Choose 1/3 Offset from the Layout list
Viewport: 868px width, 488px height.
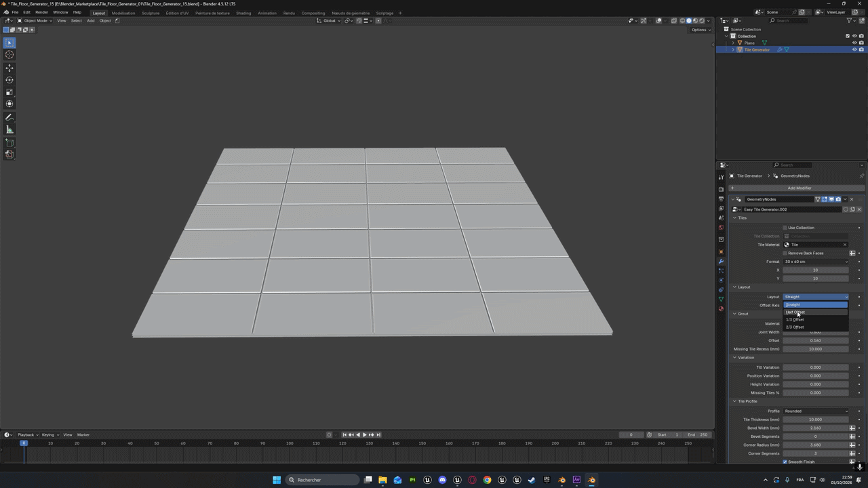click(x=816, y=319)
